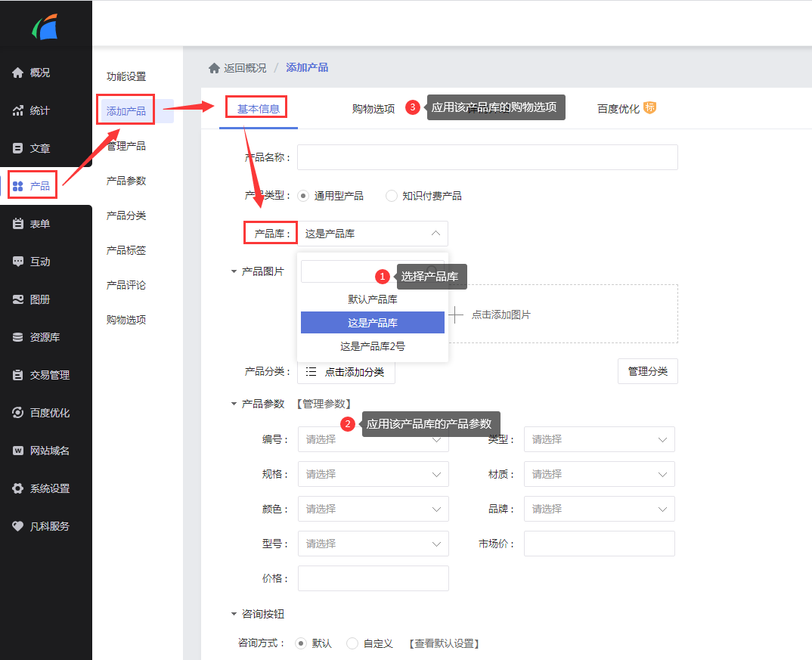Choose 这是产品库2号 from the list
This screenshot has width=812, height=660.
point(372,346)
